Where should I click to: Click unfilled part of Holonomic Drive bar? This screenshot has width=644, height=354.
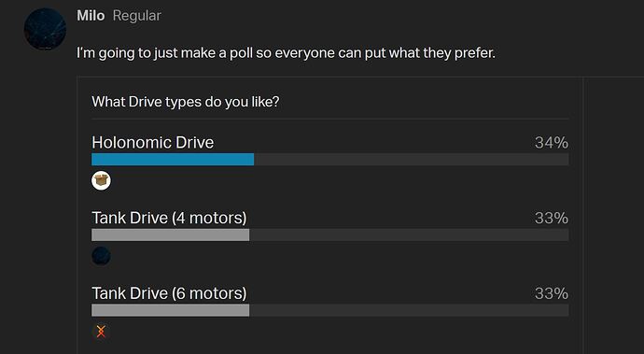point(411,159)
